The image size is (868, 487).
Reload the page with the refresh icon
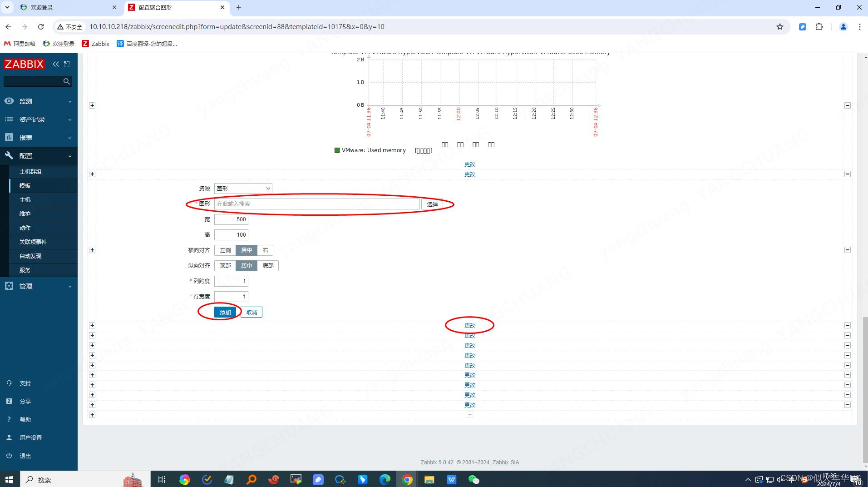coord(41,27)
